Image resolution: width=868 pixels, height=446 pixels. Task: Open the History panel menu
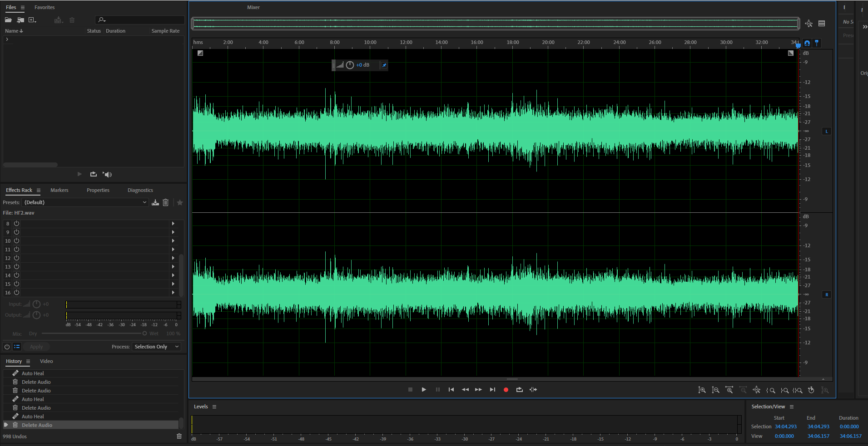point(28,362)
